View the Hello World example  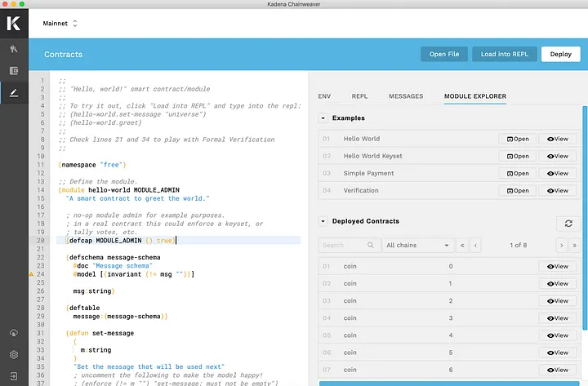pyautogui.click(x=558, y=139)
